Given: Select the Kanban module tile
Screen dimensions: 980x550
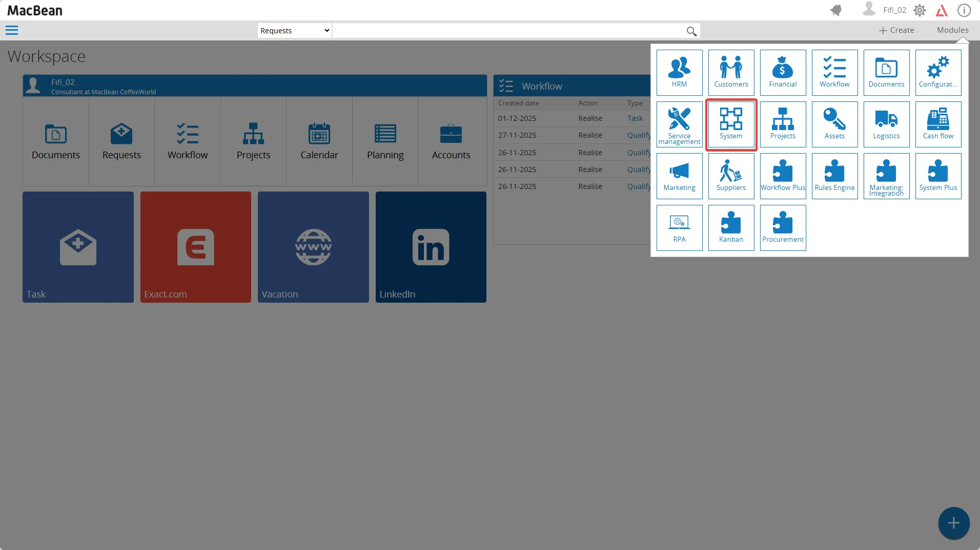Looking at the screenshot, I should pyautogui.click(x=731, y=227).
